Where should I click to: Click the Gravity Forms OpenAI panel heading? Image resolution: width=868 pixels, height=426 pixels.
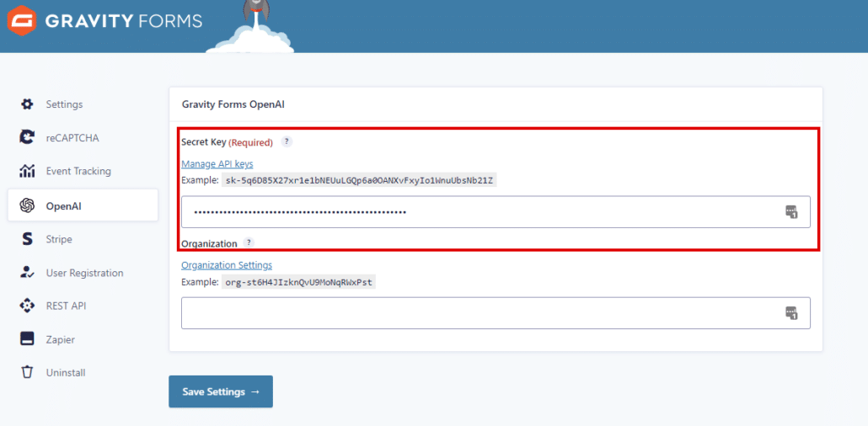pyautogui.click(x=233, y=104)
